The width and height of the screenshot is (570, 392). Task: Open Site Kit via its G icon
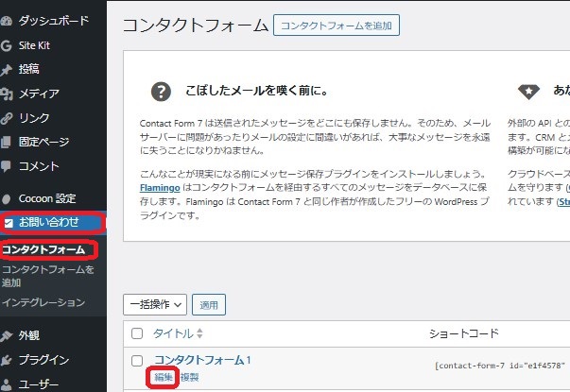tap(8, 45)
